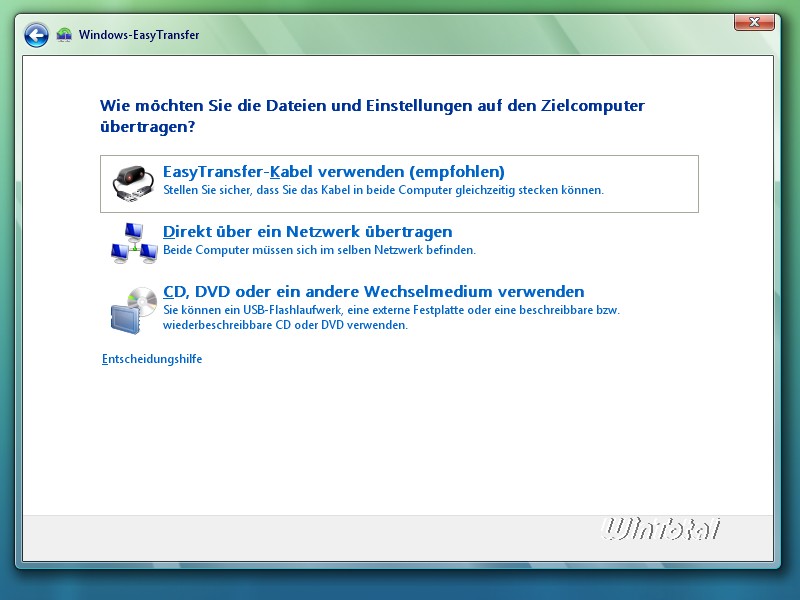
Task: Go back with the blue arrow button
Action: 36,35
